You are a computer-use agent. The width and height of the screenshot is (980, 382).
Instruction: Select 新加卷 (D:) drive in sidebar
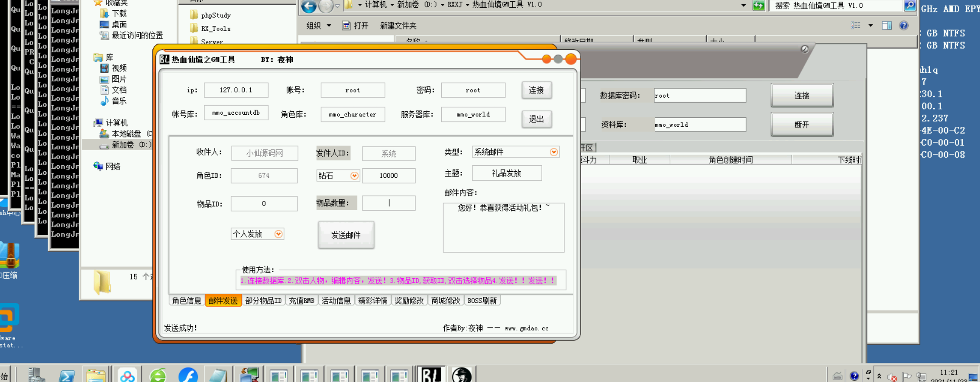[x=126, y=144]
